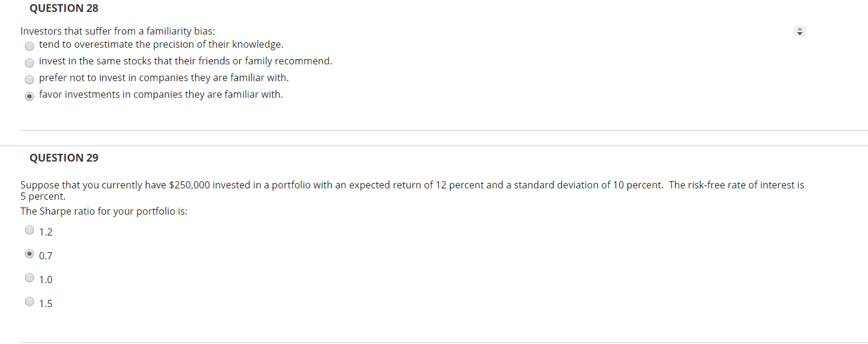The image size is (868, 344).
Task: Click the up arrow of the question stepper
Action: [x=799, y=29]
